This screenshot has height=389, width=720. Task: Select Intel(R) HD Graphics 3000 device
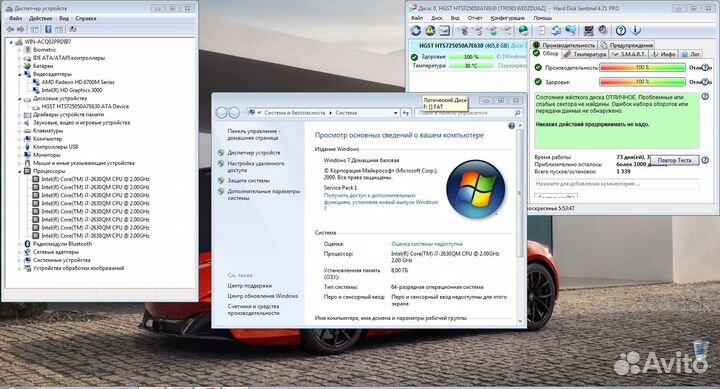click(72, 90)
